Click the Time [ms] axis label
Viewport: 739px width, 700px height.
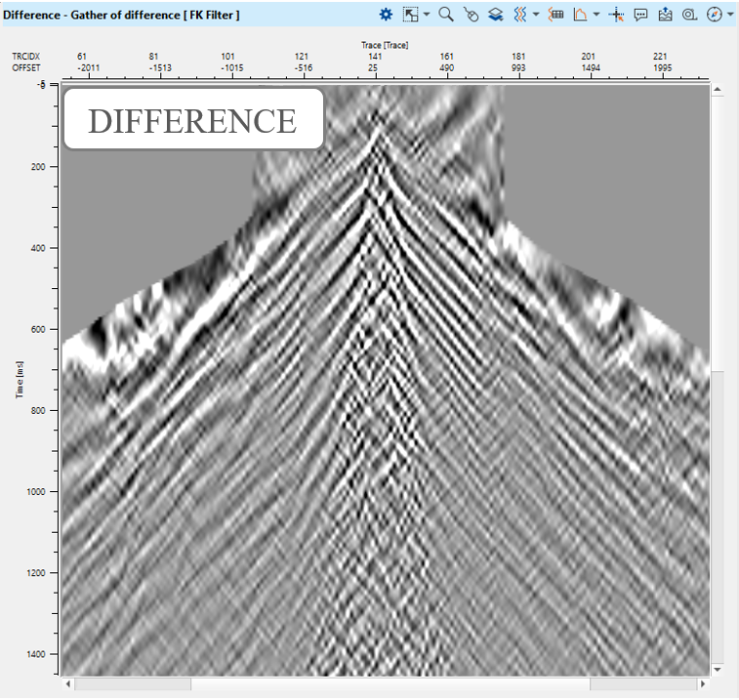pyautogui.click(x=19, y=380)
